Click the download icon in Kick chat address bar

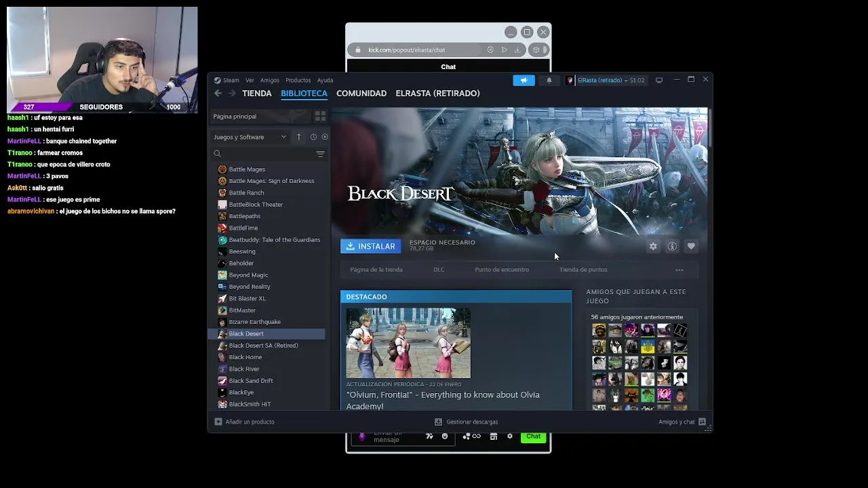(x=517, y=50)
